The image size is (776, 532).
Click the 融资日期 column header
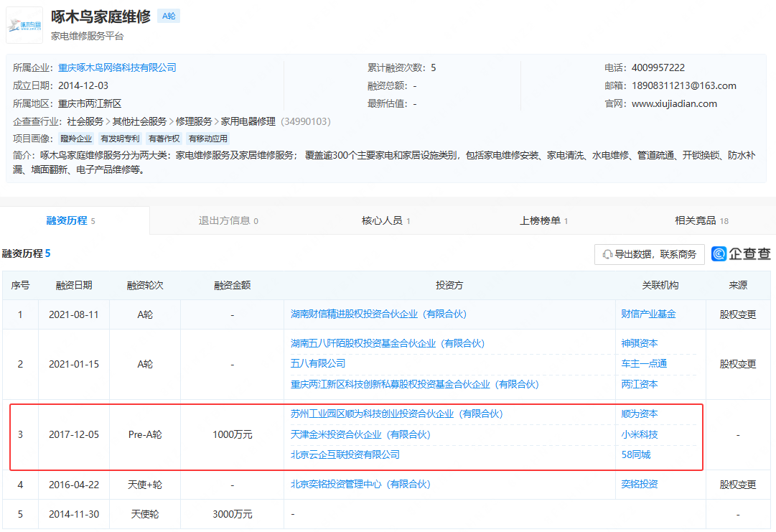point(74,286)
